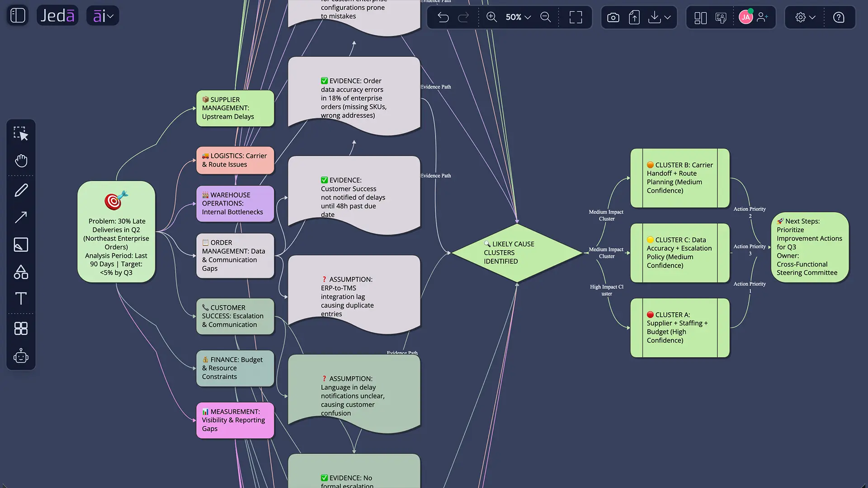Invite a collaborator with add-user icon
This screenshot has width=868, height=488.
[x=763, y=17]
